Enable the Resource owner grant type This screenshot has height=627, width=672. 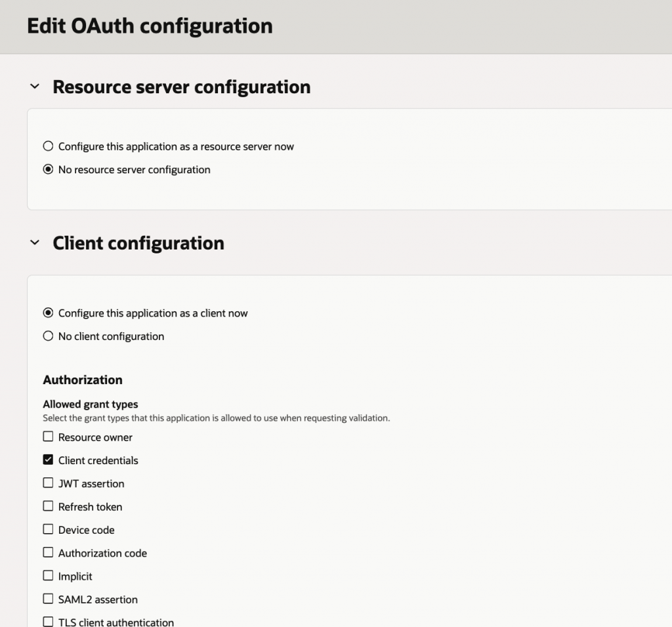pyautogui.click(x=48, y=437)
